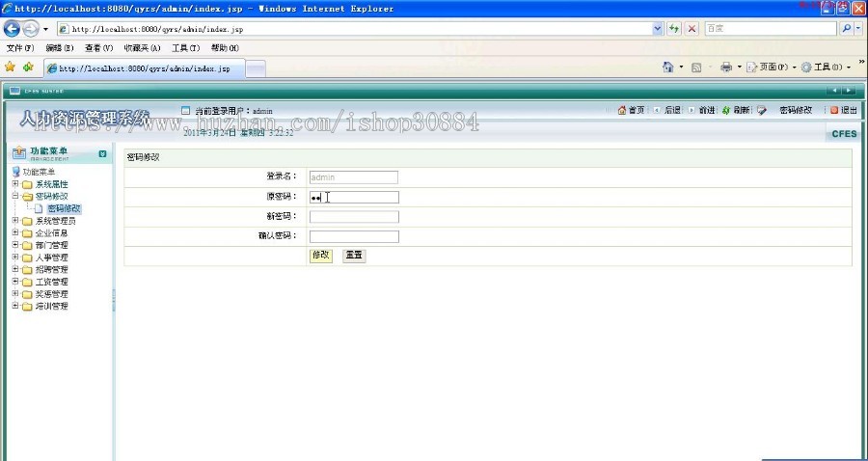This screenshot has height=461, width=868.
Task: Open the 帮助(H) menu
Action: [x=225, y=48]
